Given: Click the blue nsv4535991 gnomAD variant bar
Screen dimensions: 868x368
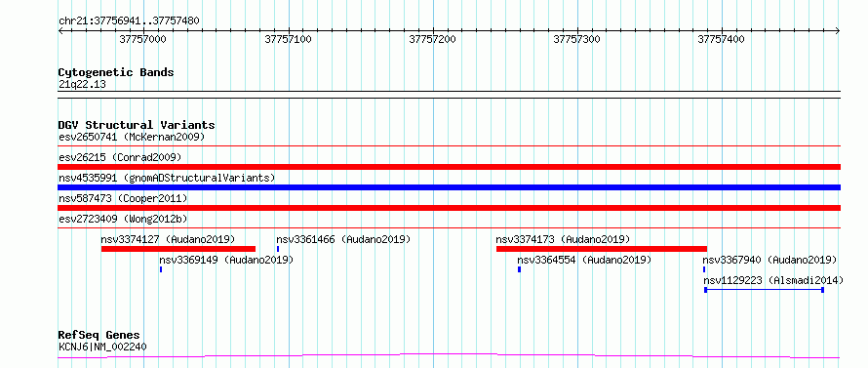Looking at the screenshot, I should 450,187.
